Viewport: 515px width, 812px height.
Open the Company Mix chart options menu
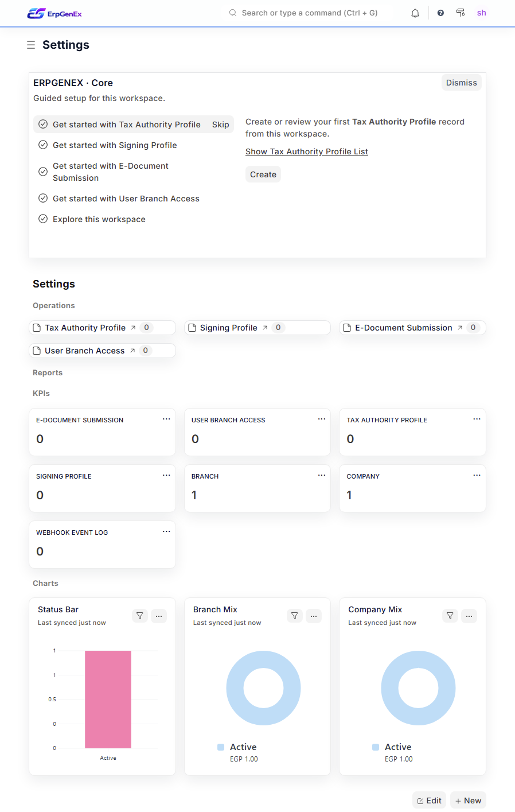tap(469, 615)
